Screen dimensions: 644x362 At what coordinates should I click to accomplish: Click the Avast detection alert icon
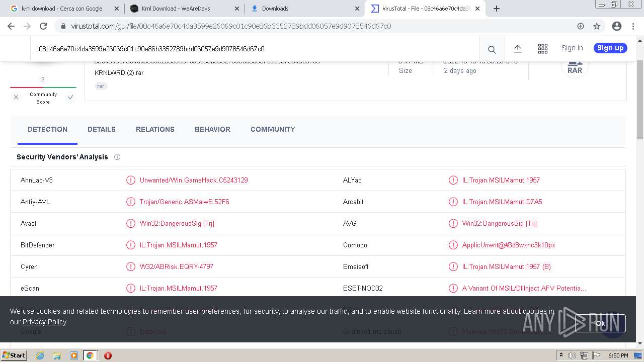(x=131, y=223)
